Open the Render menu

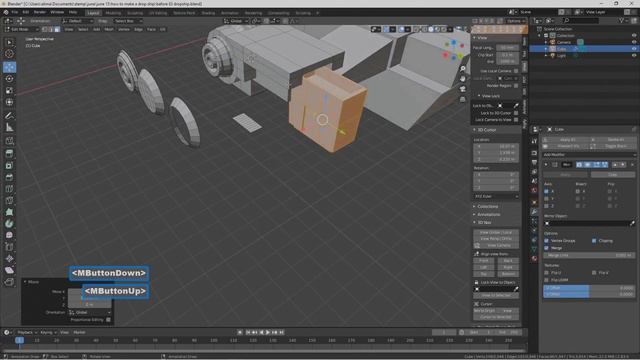pos(40,12)
